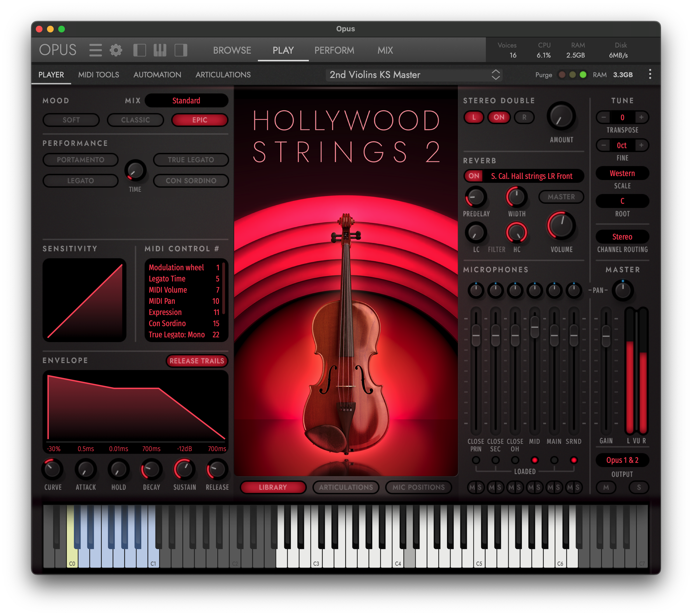Toggle the right sidebar panel icon
Viewport: 692px width, 616px height.
[181, 50]
